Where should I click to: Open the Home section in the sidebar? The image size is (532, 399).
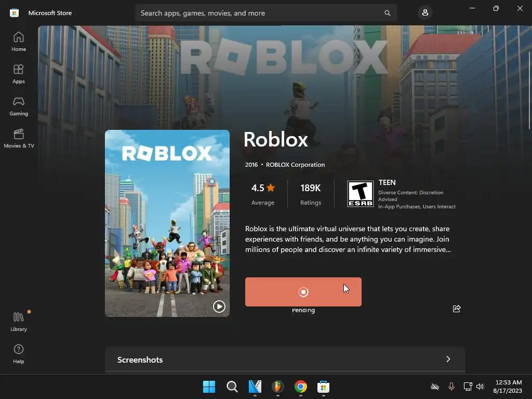(x=19, y=42)
